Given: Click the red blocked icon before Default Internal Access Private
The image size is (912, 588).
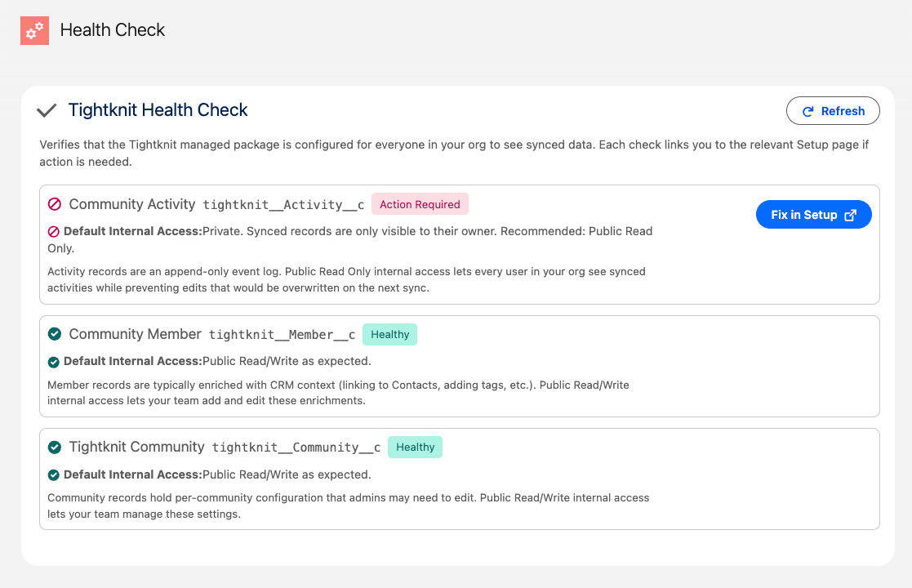Looking at the screenshot, I should [x=54, y=231].
